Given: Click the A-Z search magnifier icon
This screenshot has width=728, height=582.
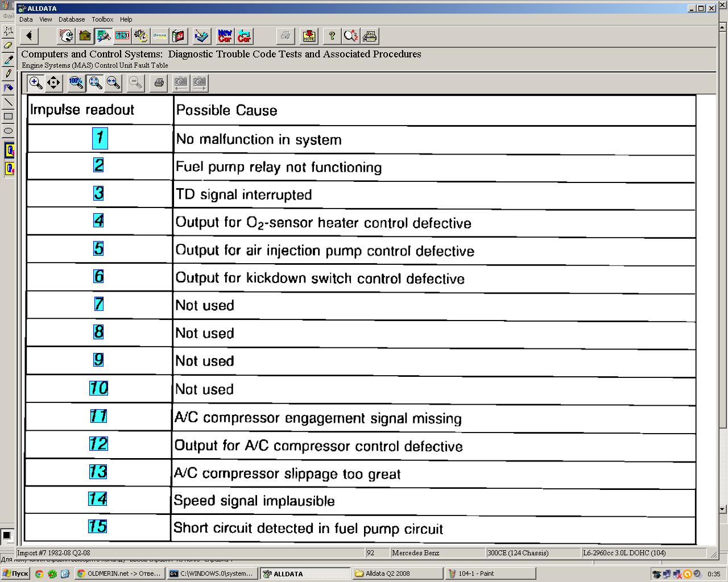Looking at the screenshot, I should pos(351,36).
